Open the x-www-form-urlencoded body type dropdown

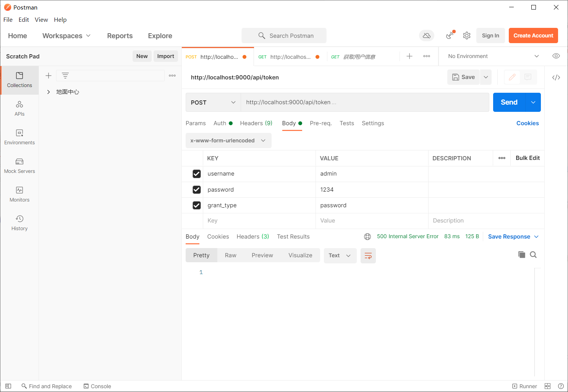[228, 140]
